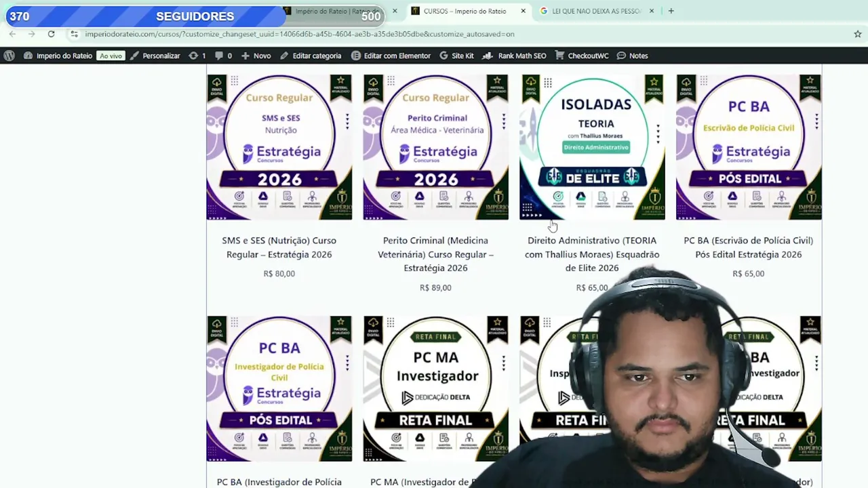Open the Isoladas Teoria Direito Administrativo thumbnail
This screenshot has width=868, height=488.
tap(592, 147)
